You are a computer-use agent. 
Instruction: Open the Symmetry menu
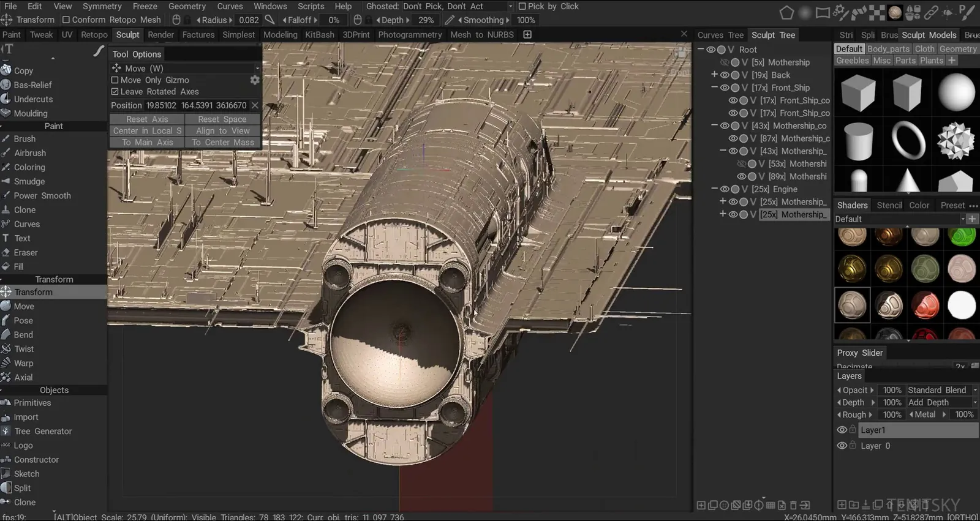pyautogui.click(x=102, y=6)
